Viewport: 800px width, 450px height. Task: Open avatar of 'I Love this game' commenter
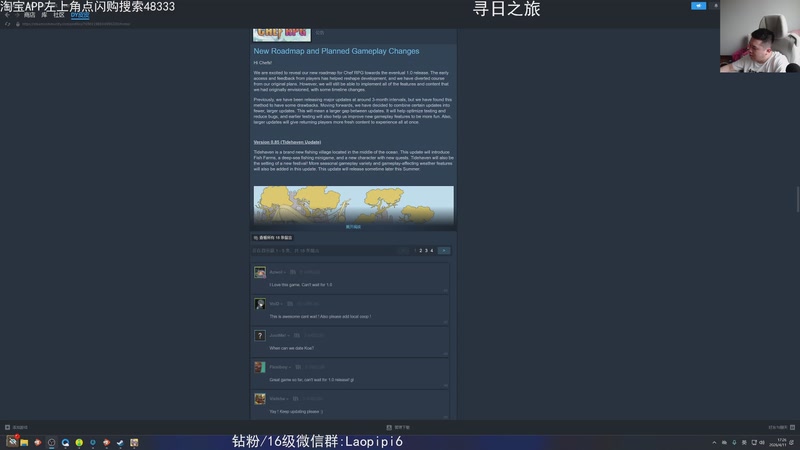tap(260, 272)
